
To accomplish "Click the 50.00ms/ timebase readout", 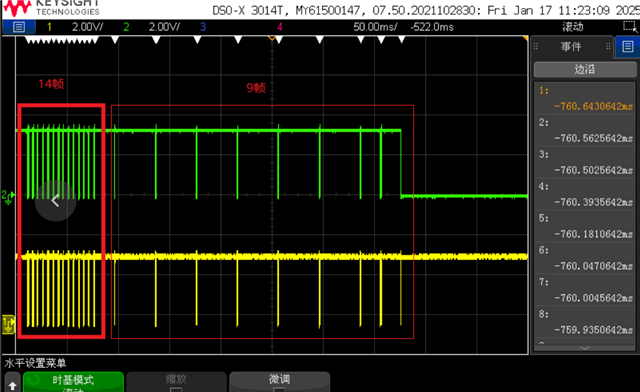I will pyautogui.click(x=375, y=27).
